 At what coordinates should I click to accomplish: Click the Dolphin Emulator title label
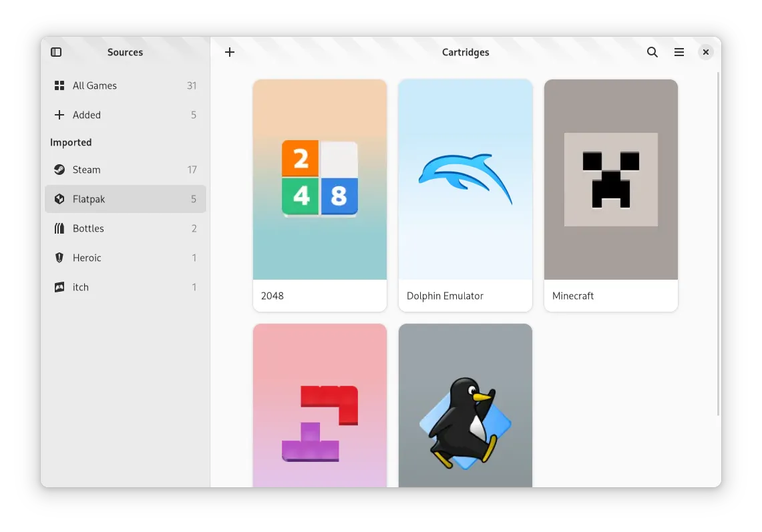click(445, 296)
